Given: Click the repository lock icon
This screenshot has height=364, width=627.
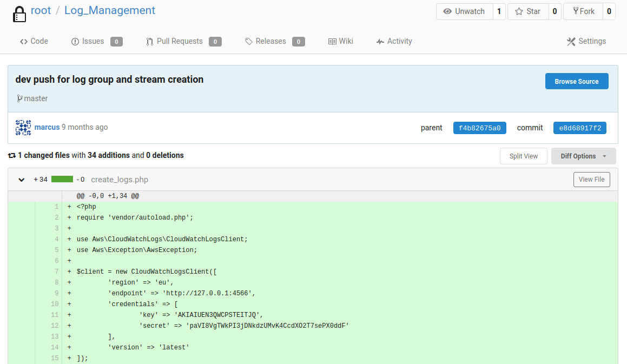Looking at the screenshot, I should click(x=19, y=13).
